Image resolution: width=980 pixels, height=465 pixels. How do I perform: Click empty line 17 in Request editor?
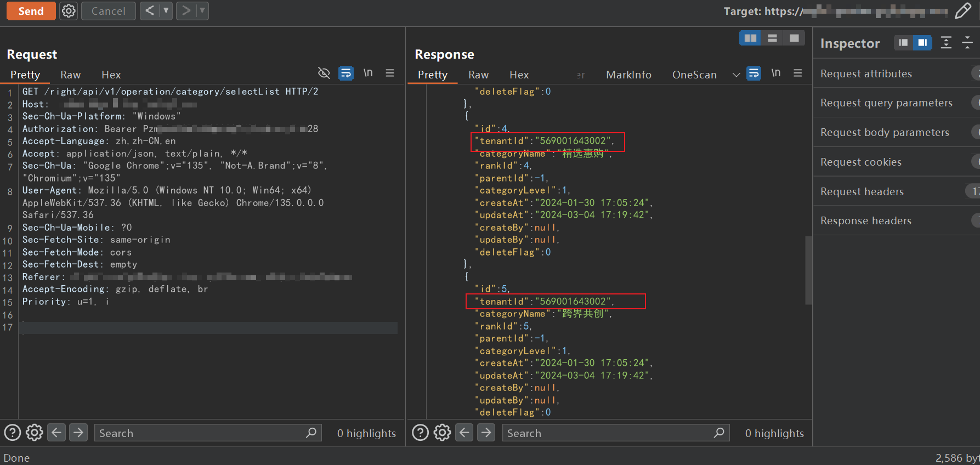(x=208, y=328)
